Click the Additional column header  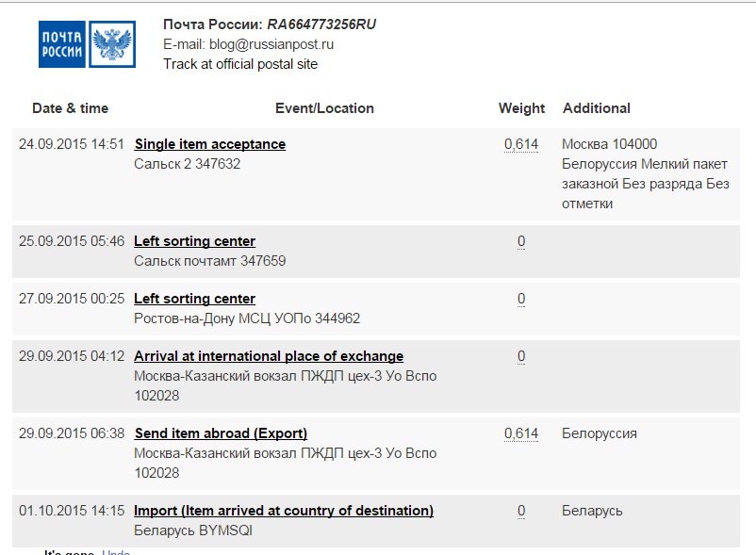pos(596,108)
